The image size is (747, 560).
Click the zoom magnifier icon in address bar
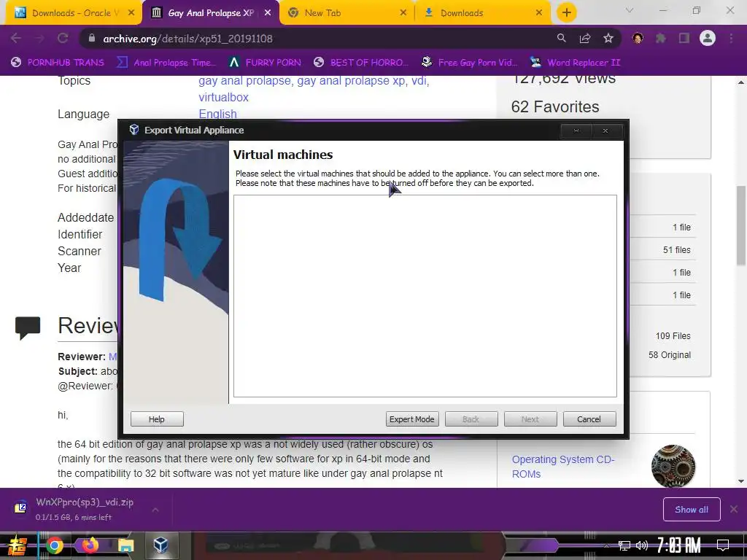click(x=562, y=38)
